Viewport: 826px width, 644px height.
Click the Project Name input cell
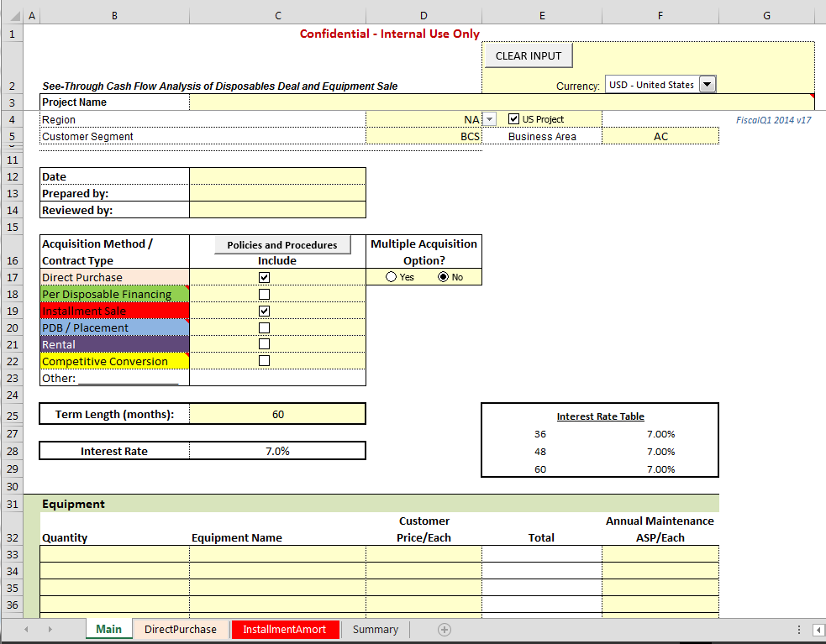(502, 102)
